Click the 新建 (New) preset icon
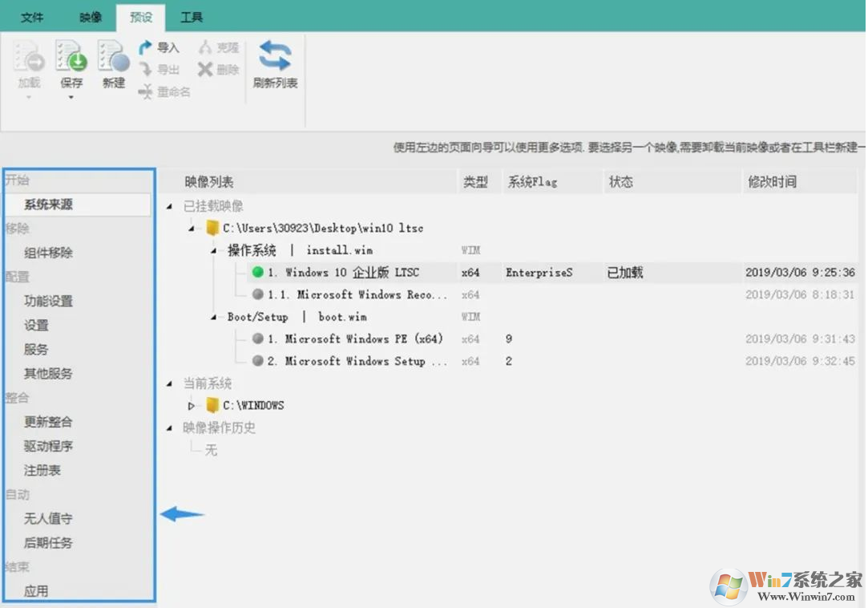 tap(114, 59)
